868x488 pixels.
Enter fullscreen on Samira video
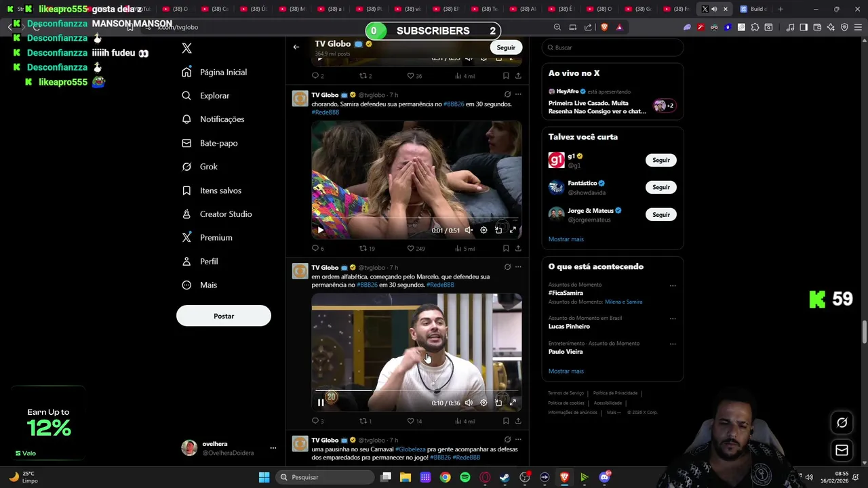(513, 230)
